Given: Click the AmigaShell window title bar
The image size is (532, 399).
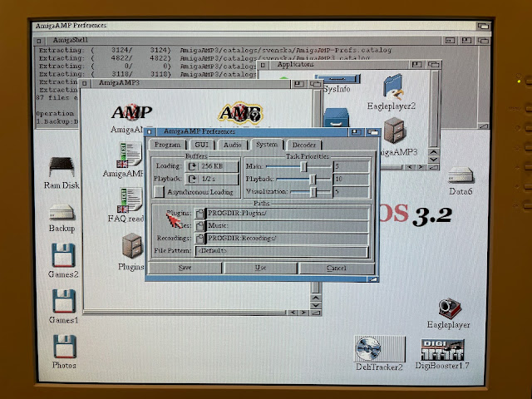Looking at the screenshot, I should 238,41.
